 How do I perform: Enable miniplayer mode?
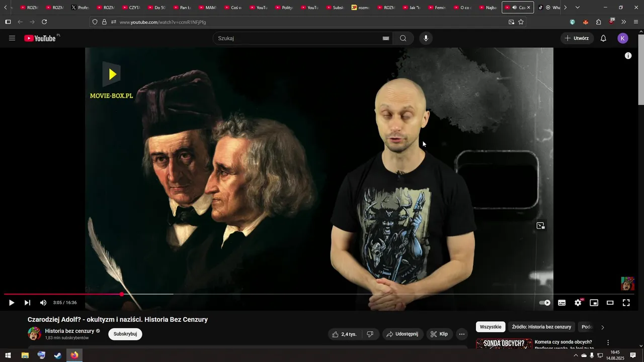pos(594,303)
